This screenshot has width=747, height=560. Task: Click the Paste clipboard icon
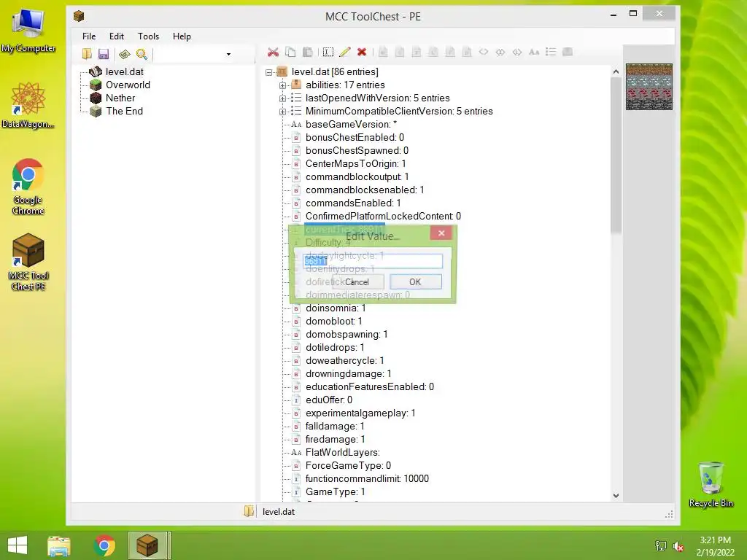[308, 52]
